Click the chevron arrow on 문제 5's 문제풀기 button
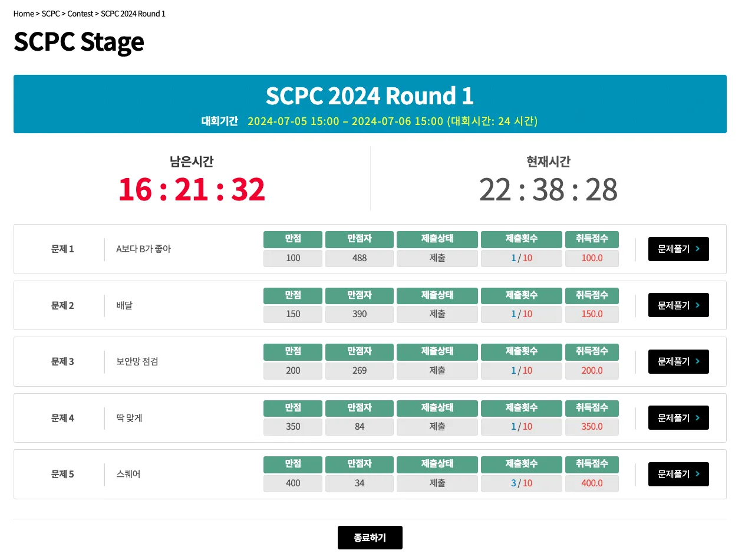 coord(698,474)
